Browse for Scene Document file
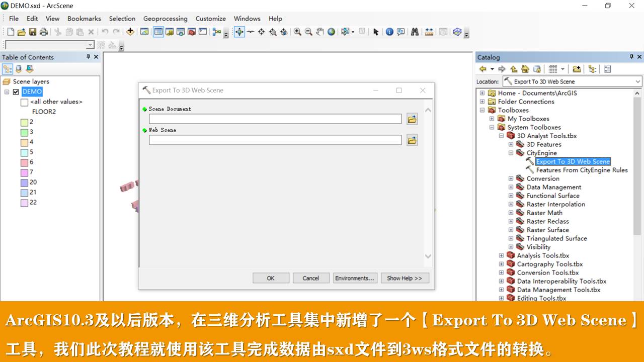 [x=412, y=119]
